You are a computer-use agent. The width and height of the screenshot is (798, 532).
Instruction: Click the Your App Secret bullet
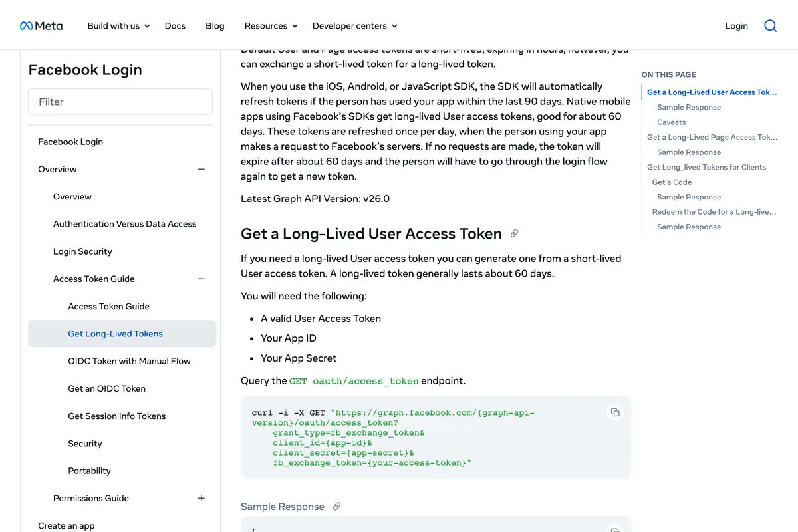pos(299,358)
